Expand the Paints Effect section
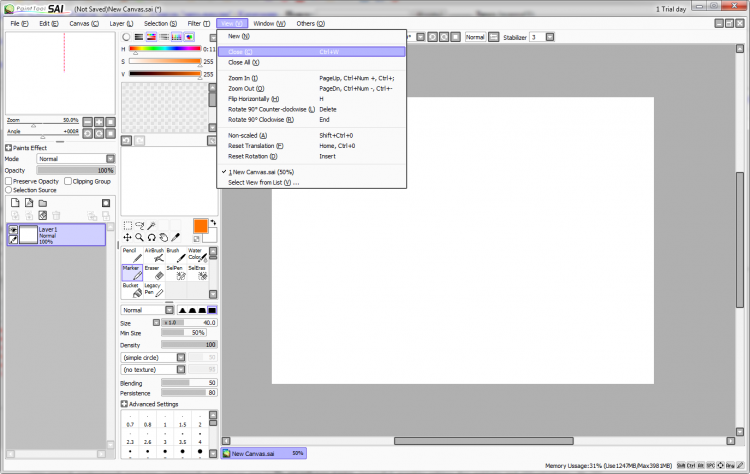750x474 pixels. (x=8, y=148)
